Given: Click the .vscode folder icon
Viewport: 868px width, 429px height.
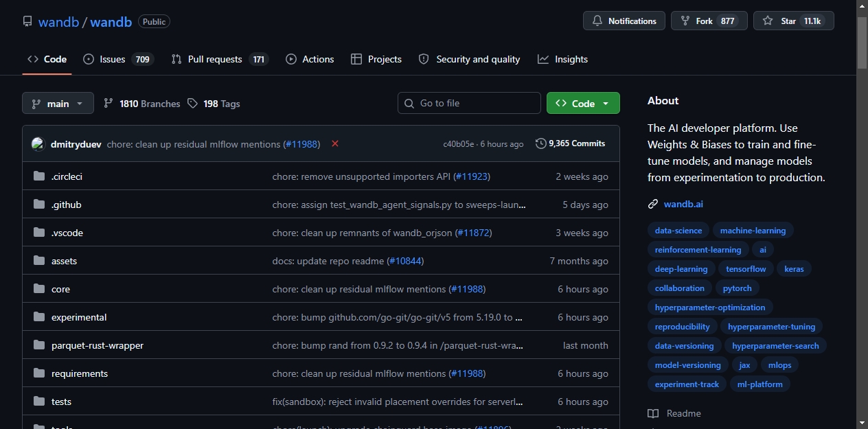Looking at the screenshot, I should (39, 233).
